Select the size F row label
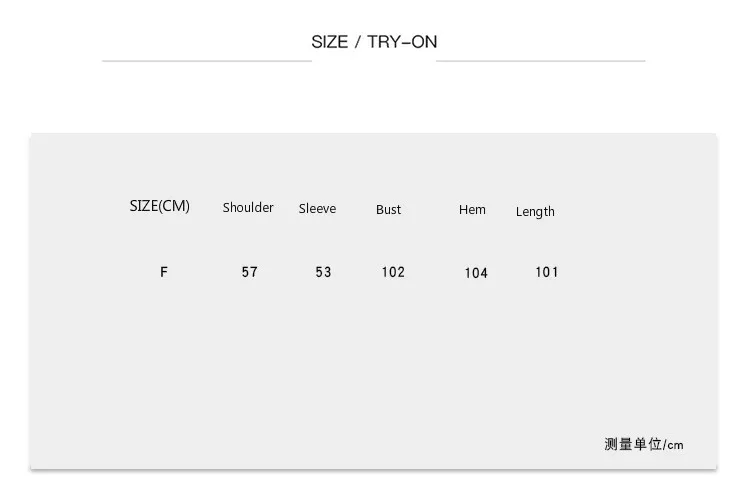This screenshot has width=750, height=490. (x=164, y=272)
